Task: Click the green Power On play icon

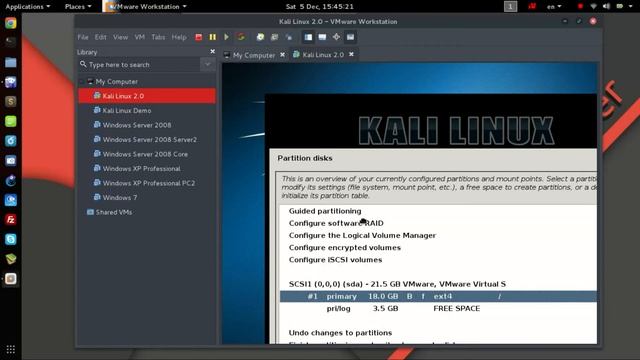Action: (x=227, y=37)
